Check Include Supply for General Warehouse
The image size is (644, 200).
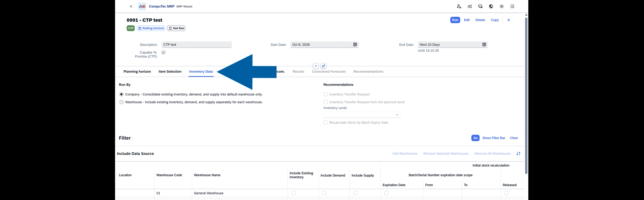coord(356,193)
